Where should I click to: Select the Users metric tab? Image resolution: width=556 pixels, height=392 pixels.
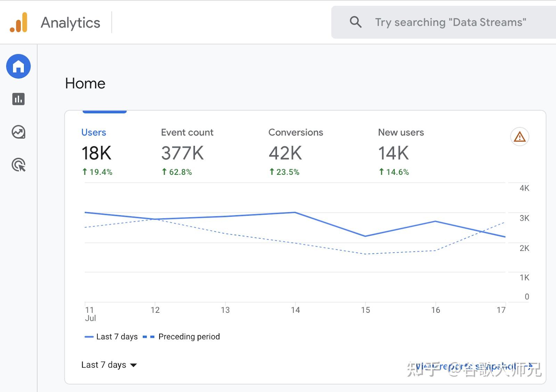click(x=97, y=152)
